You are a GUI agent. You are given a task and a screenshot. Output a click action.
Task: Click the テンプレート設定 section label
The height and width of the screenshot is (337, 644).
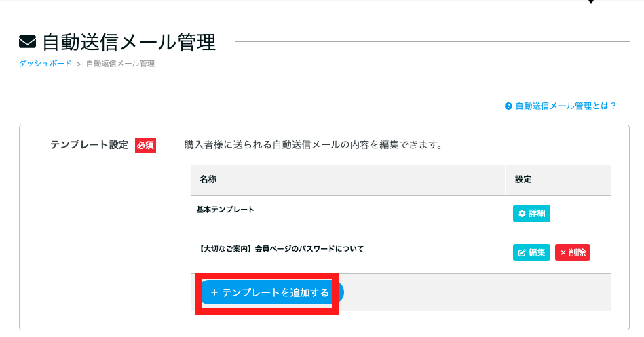89,145
